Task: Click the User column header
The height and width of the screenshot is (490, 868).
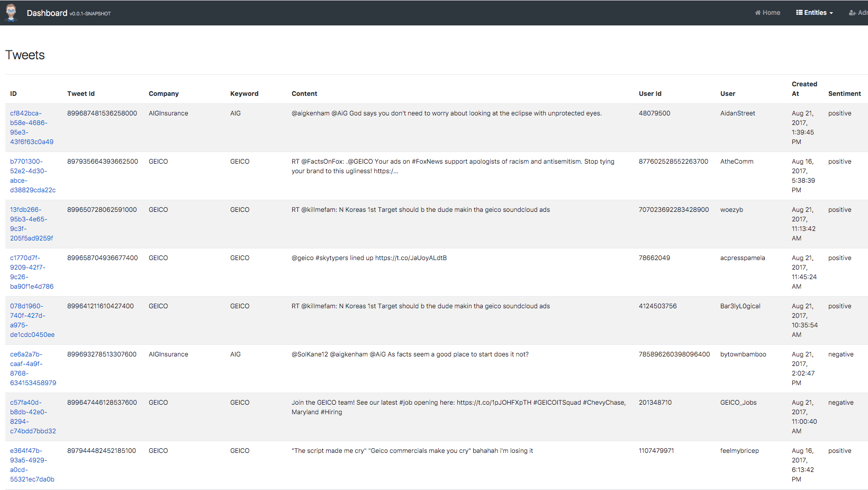Action: (x=728, y=94)
